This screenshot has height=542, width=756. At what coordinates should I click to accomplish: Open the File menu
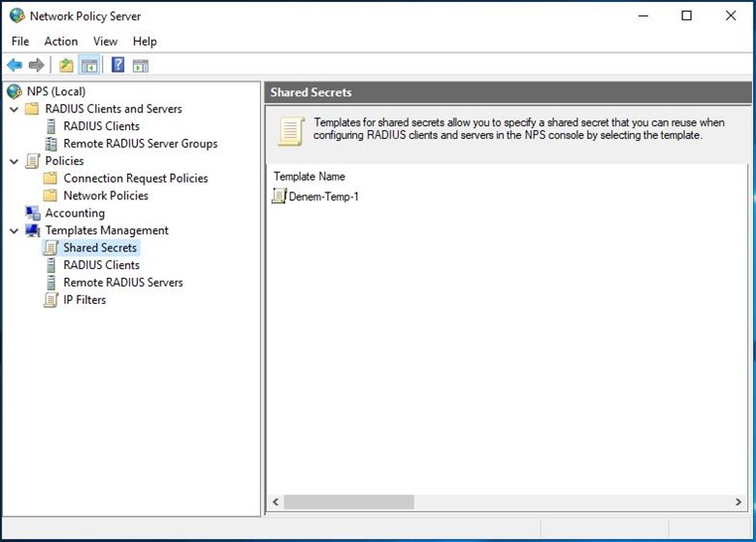click(x=20, y=42)
